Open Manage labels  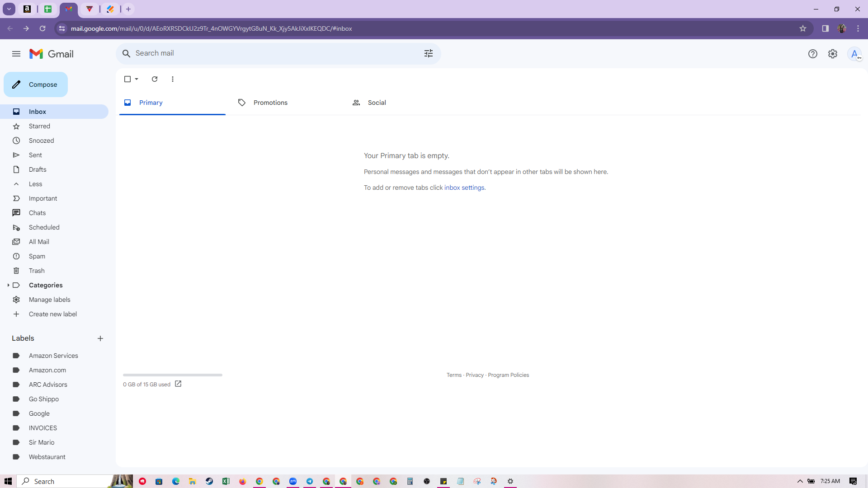tap(54, 300)
